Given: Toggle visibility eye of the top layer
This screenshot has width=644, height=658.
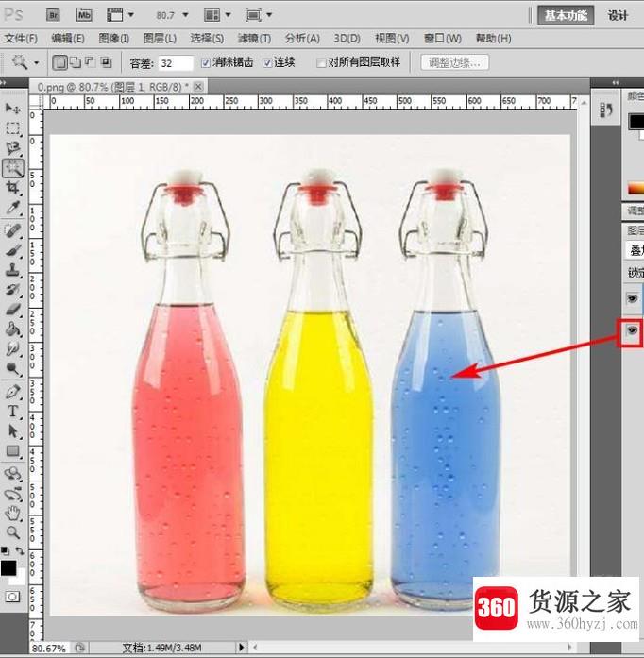Looking at the screenshot, I should tap(632, 298).
